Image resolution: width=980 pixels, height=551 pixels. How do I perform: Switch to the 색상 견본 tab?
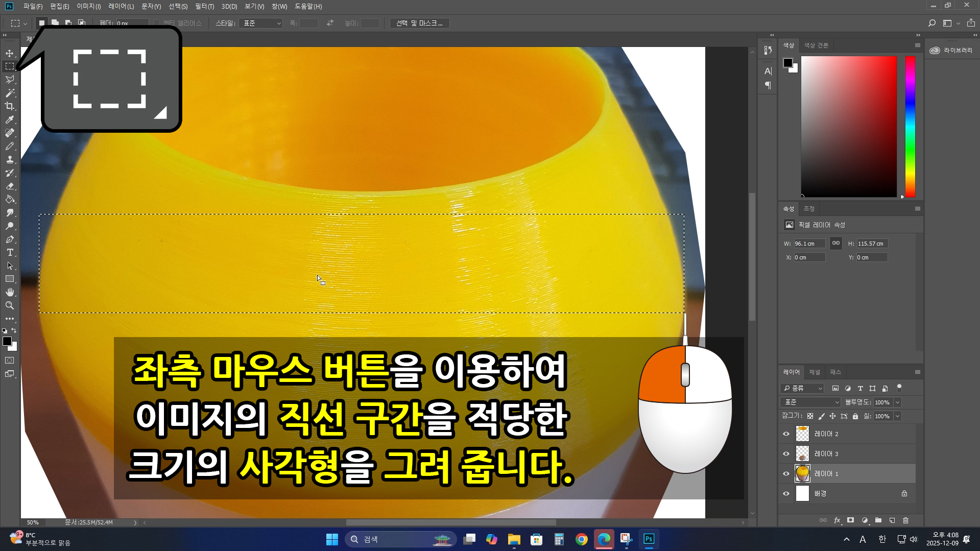coord(816,45)
